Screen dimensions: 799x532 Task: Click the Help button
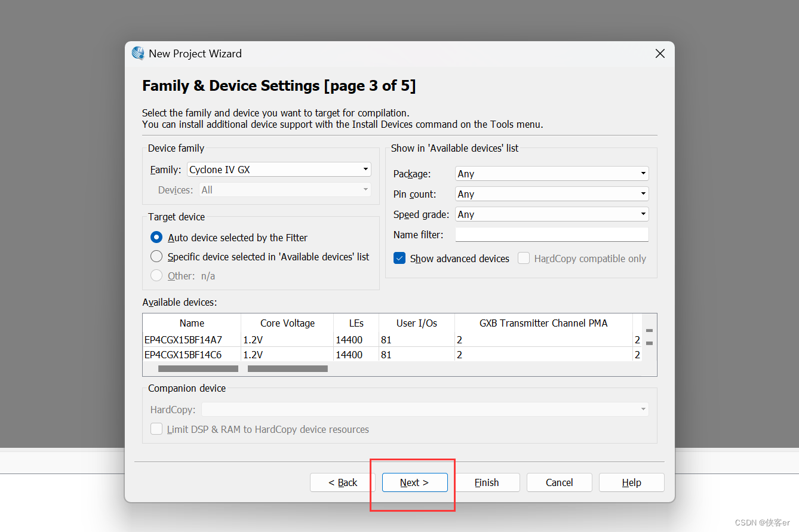631,482
